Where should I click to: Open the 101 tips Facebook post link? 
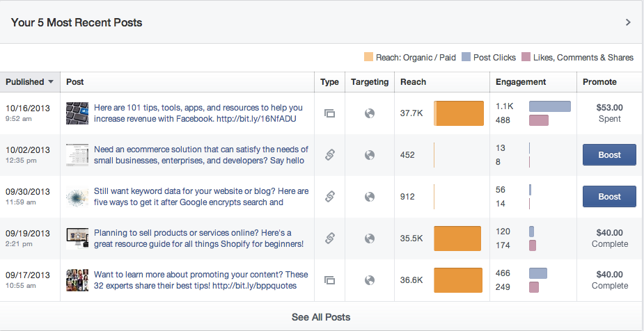(x=198, y=113)
